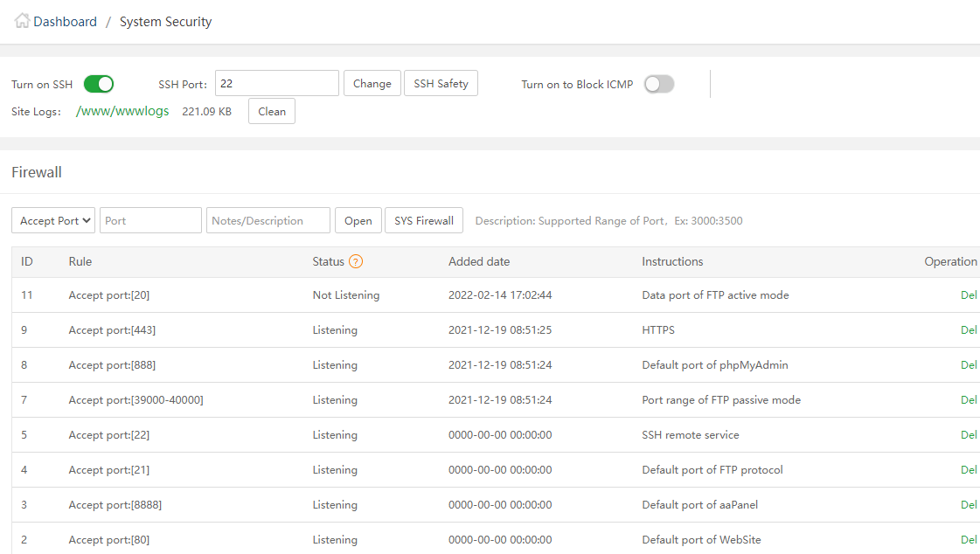Screen dimensions: 980x554
Task: Enable the Block ICMP toggle
Action: [x=659, y=84]
